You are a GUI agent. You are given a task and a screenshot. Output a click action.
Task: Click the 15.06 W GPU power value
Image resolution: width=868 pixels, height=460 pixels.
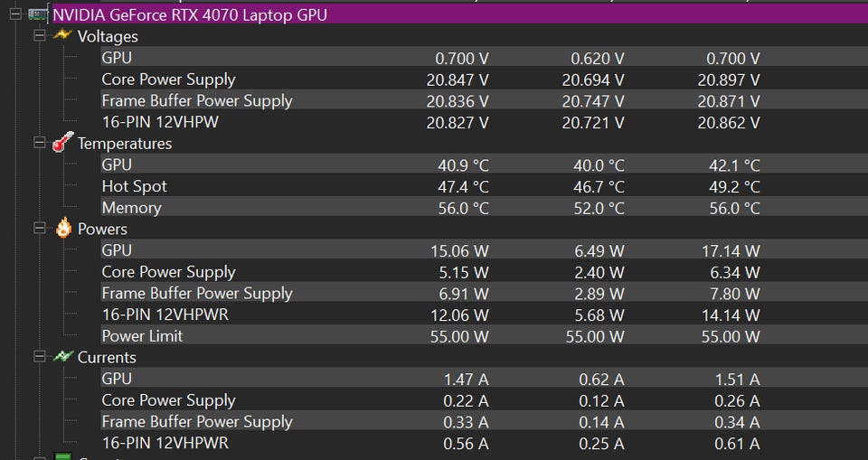tap(459, 251)
